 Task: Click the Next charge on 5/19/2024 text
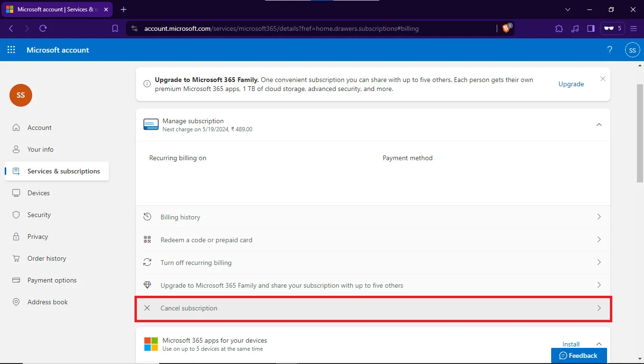tap(207, 129)
